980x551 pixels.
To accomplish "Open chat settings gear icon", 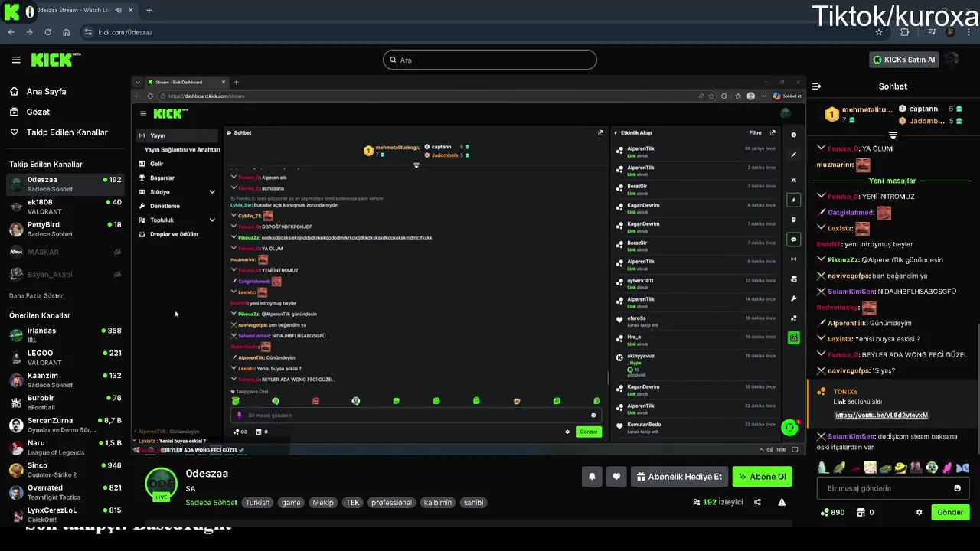I will click(x=920, y=512).
